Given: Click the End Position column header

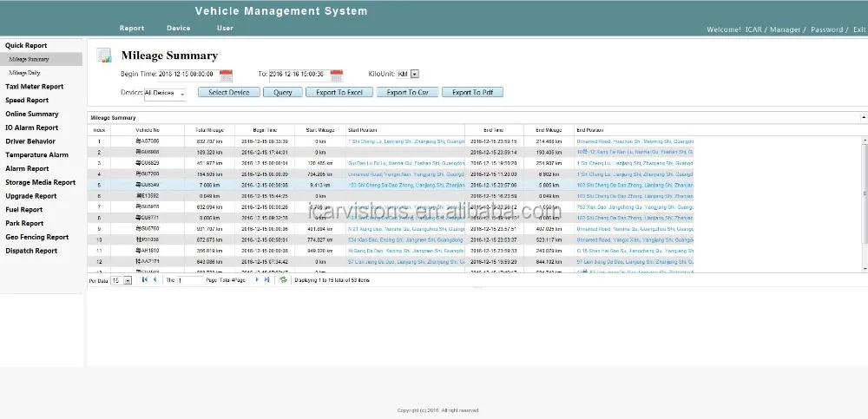Looking at the screenshot, I should pos(634,130).
